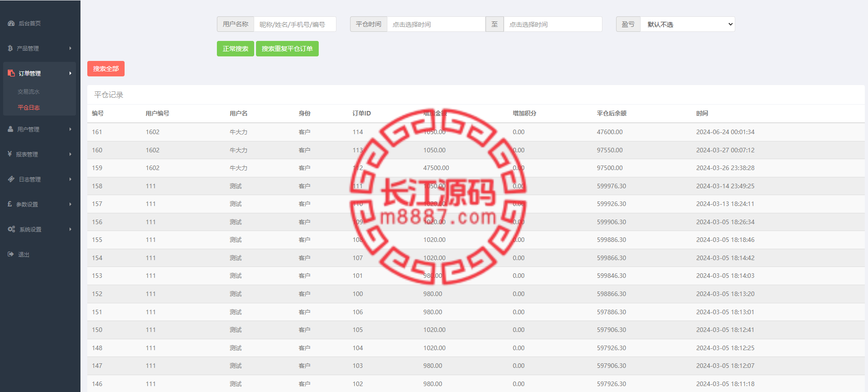Click the gears icon beside 系统设置
The width and height of the screenshot is (868, 392).
[x=11, y=229]
